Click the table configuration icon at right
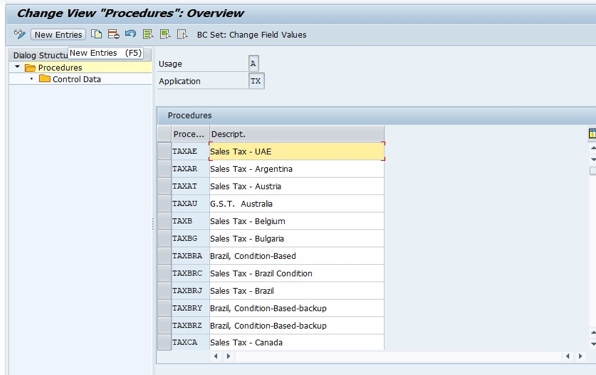 pyautogui.click(x=592, y=133)
